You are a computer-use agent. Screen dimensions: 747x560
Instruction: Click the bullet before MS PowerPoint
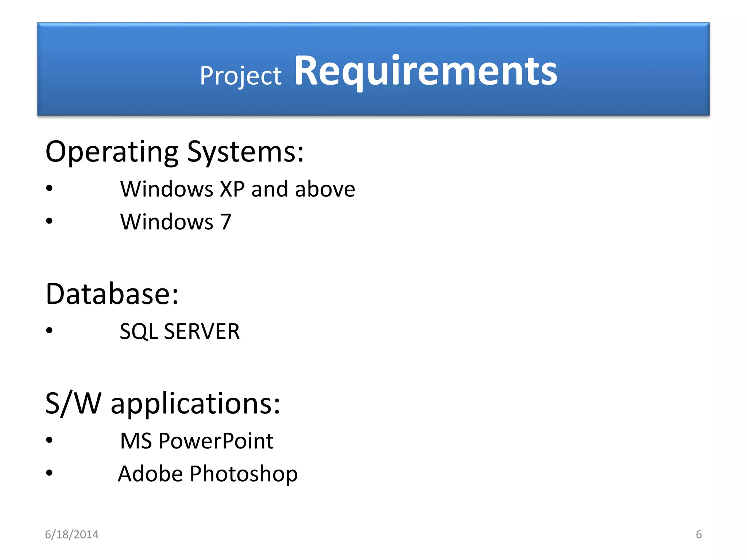(x=50, y=440)
